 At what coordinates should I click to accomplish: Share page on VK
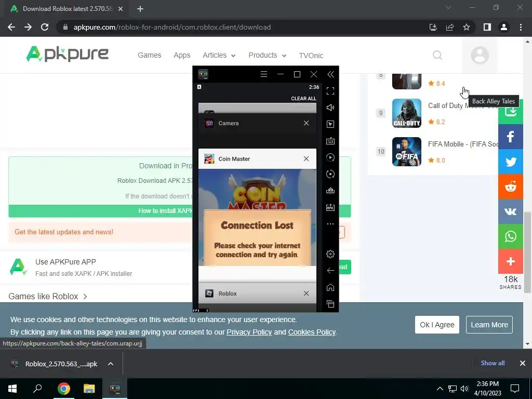click(510, 212)
